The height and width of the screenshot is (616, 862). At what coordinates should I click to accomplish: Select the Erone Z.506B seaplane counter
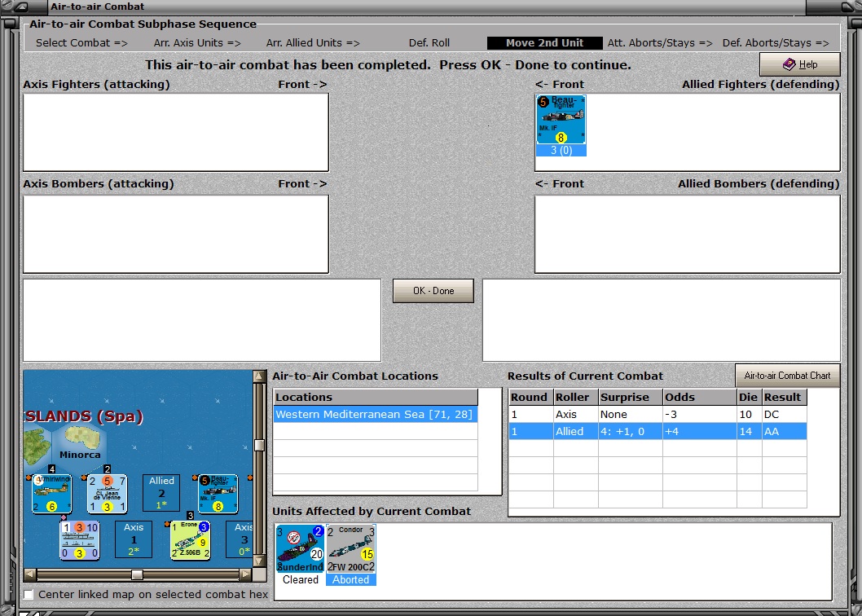click(190, 540)
